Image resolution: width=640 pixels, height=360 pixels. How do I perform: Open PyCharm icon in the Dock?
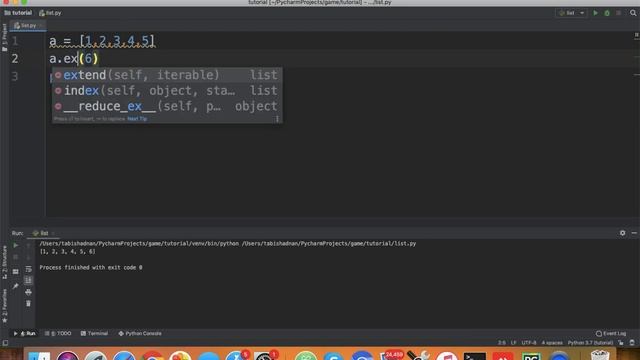click(x=531, y=357)
